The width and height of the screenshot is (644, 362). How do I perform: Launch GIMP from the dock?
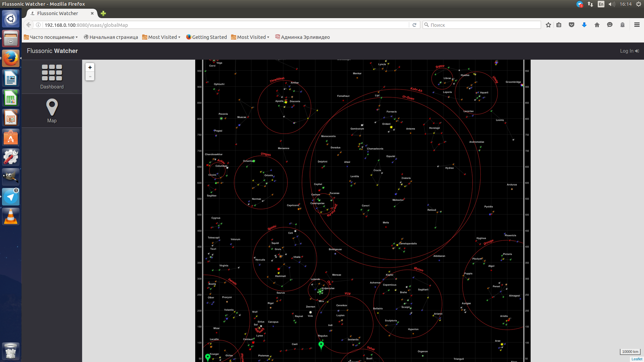click(x=11, y=177)
